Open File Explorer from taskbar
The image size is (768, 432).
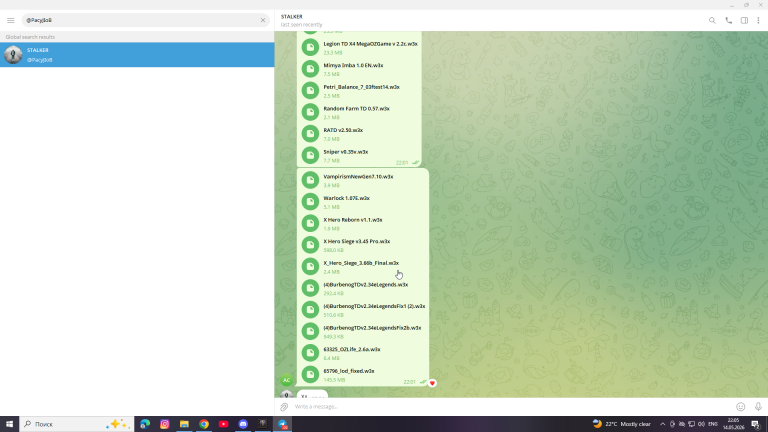click(184, 424)
